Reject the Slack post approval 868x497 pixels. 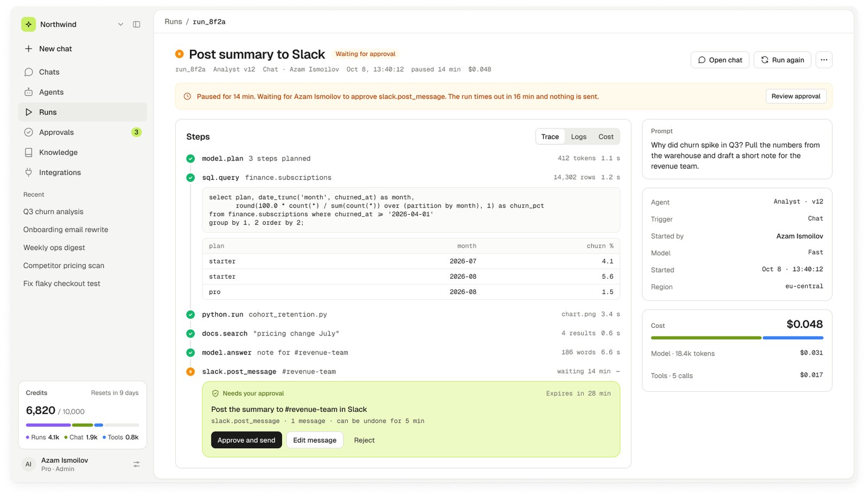coord(365,440)
